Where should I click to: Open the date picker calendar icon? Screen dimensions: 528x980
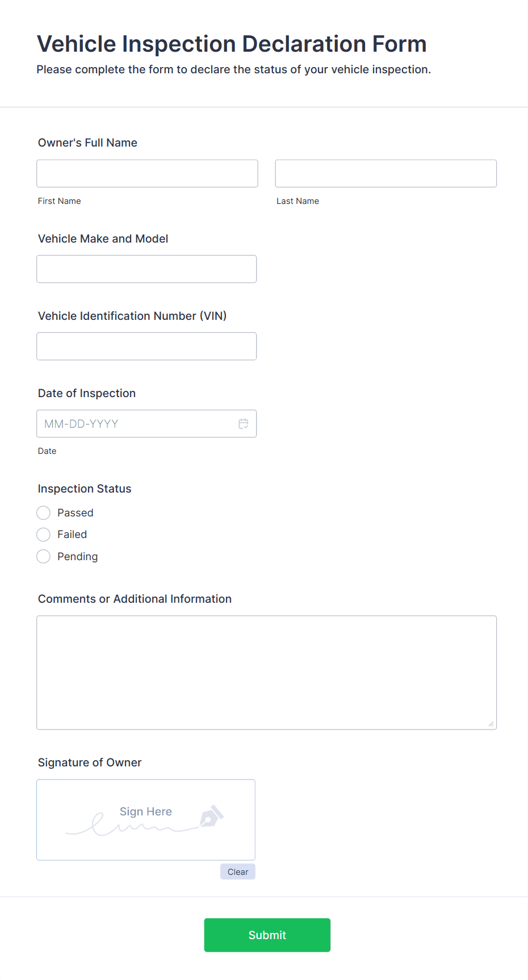(x=243, y=423)
